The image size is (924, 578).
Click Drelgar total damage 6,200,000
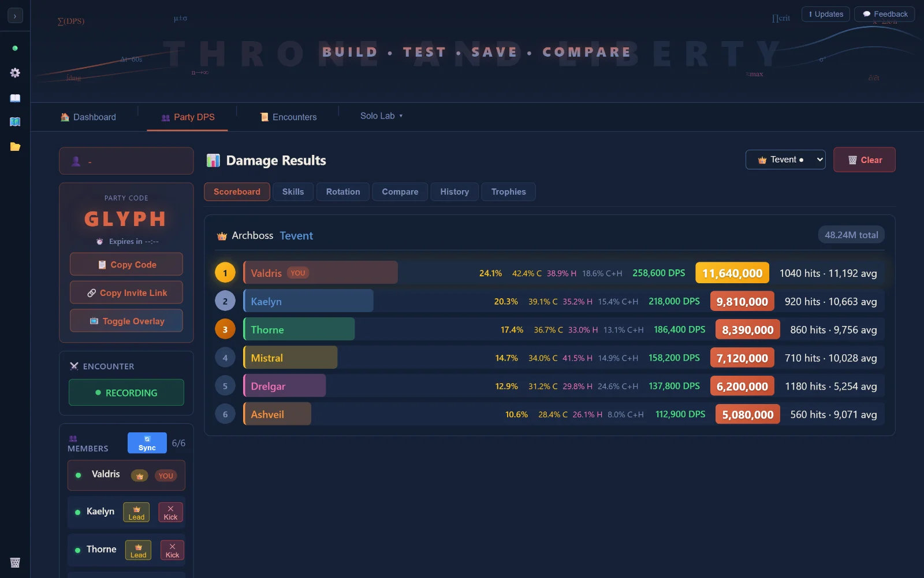coord(742,386)
